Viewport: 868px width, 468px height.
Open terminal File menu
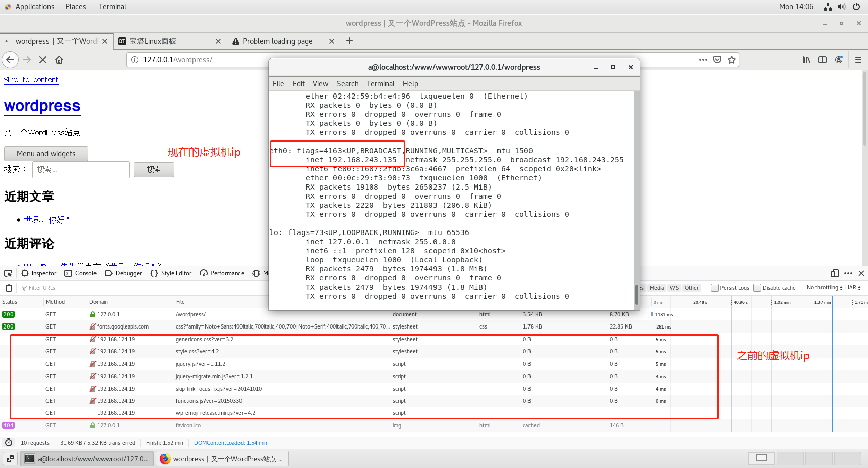point(278,84)
